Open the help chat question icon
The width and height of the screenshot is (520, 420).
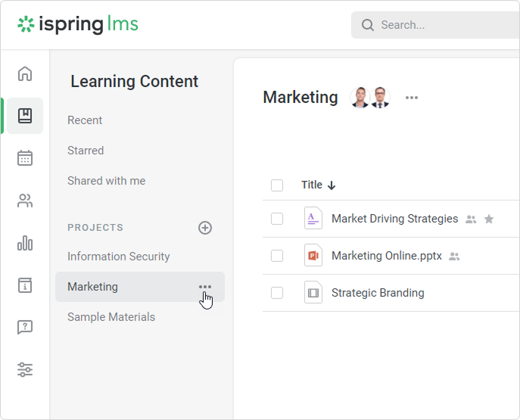pos(25,328)
